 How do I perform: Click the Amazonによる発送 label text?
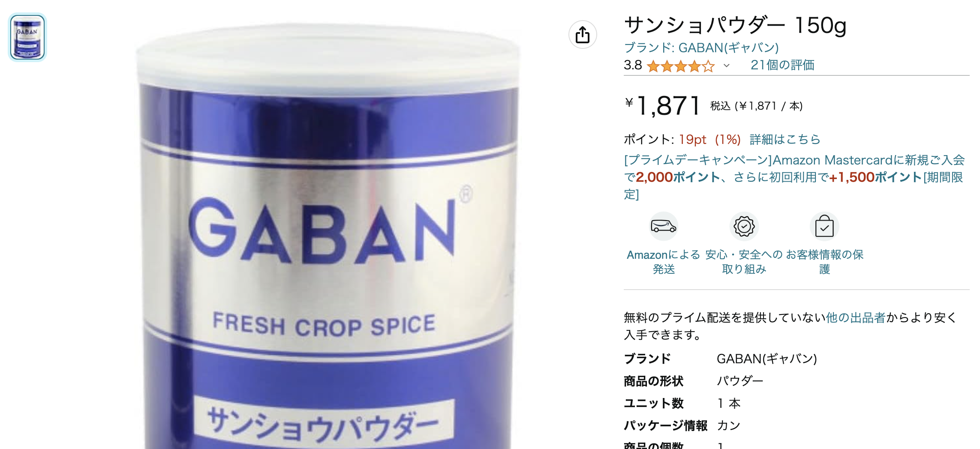[x=664, y=262]
